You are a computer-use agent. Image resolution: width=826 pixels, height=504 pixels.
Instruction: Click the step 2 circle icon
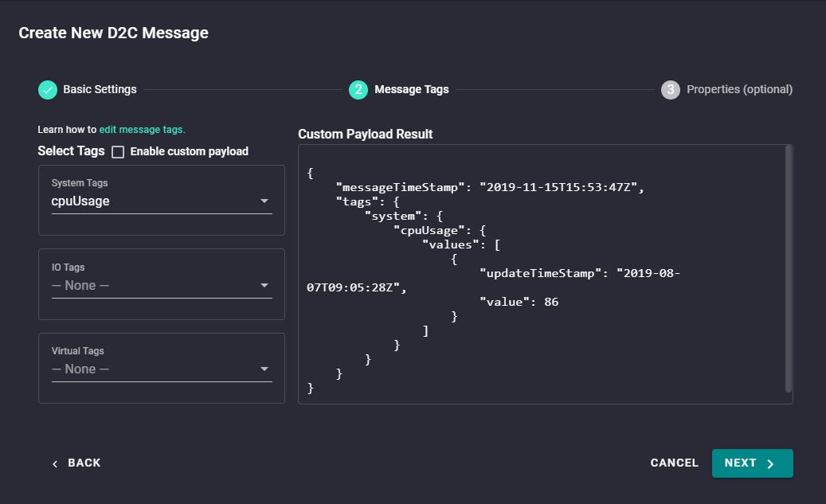[x=358, y=89]
